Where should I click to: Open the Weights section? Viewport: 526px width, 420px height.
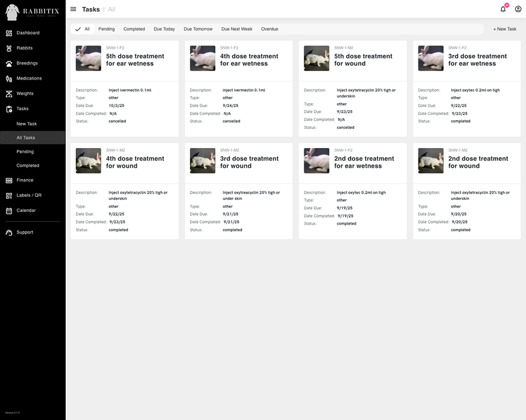coord(26,93)
